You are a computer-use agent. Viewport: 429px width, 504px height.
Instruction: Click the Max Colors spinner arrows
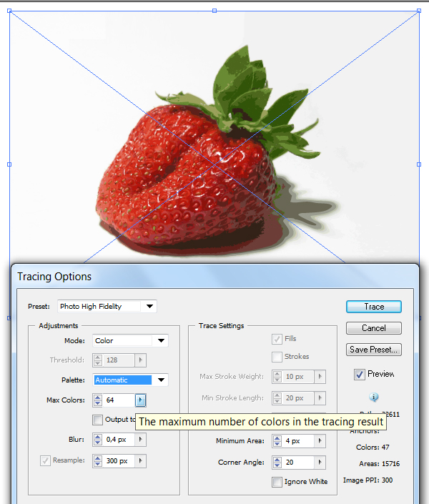pos(98,400)
